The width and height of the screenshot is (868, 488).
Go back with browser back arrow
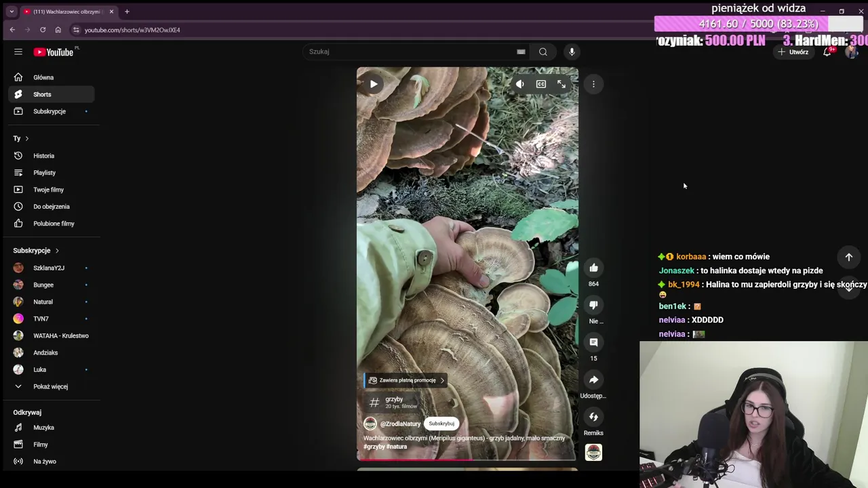[12, 30]
